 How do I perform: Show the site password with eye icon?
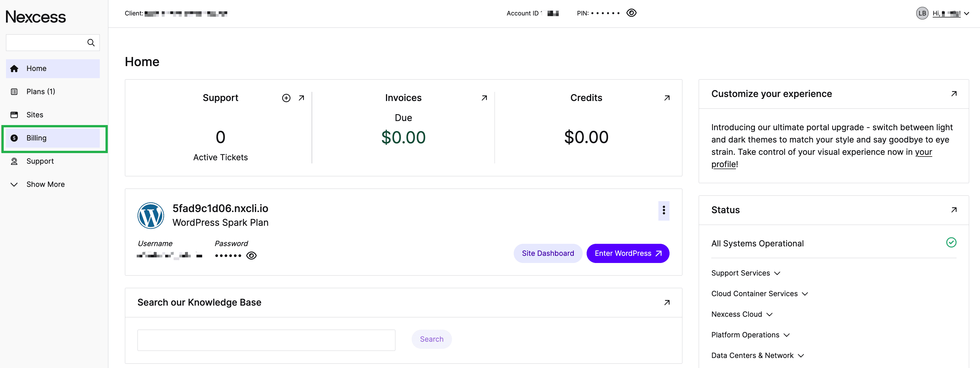point(252,256)
